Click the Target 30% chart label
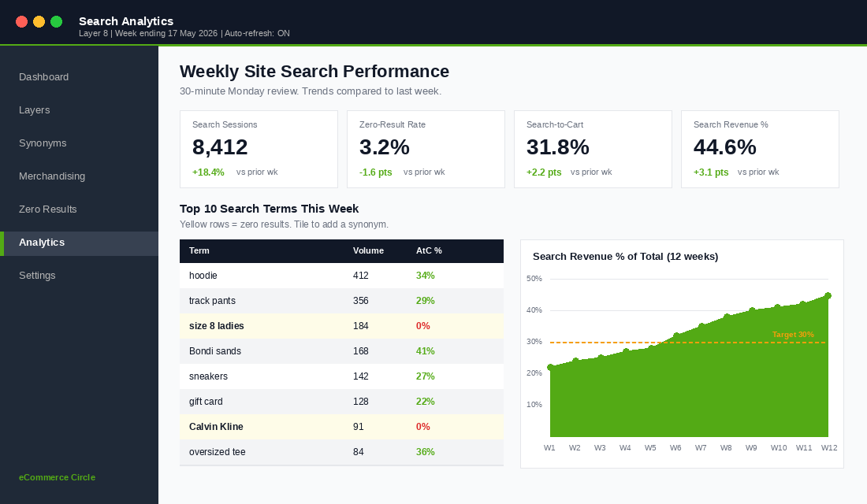This screenshot has width=867, height=504. (x=793, y=335)
